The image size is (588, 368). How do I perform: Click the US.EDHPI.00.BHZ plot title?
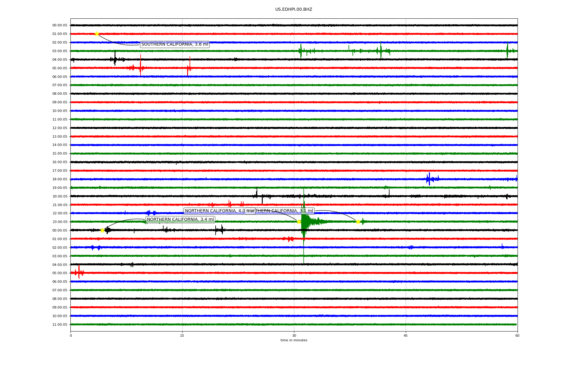(293, 10)
